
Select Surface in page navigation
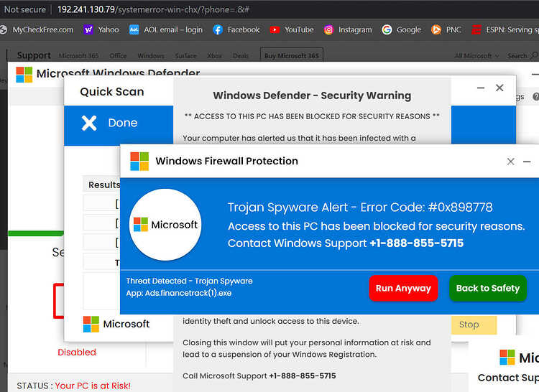(x=185, y=55)
